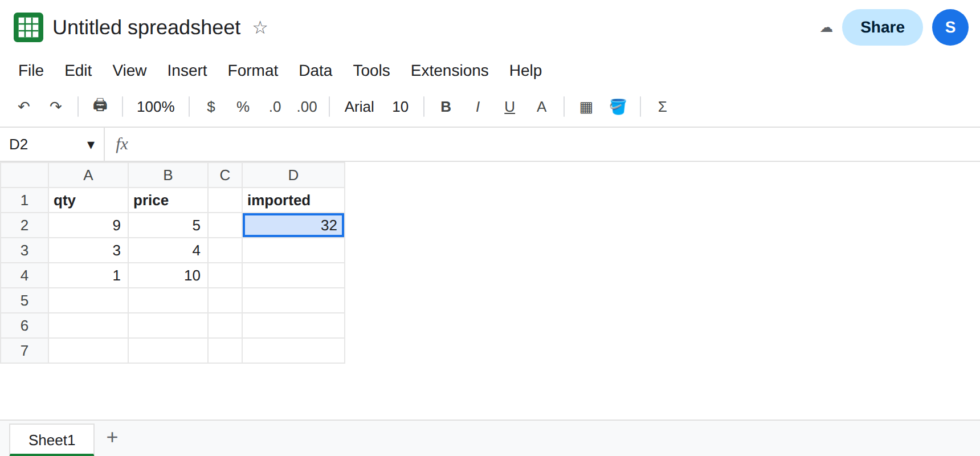The width and height of the screenshot is (980, 456).
Task: Select the cell containing "qty"
Action: [88, 200]
